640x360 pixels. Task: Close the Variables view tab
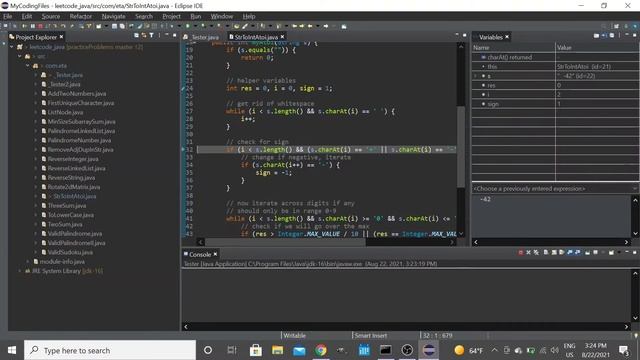coord(507,37)
